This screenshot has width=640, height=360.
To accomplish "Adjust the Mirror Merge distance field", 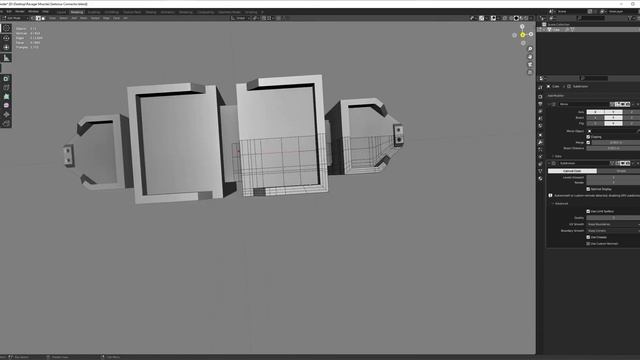I will click(x=616, y=142).
